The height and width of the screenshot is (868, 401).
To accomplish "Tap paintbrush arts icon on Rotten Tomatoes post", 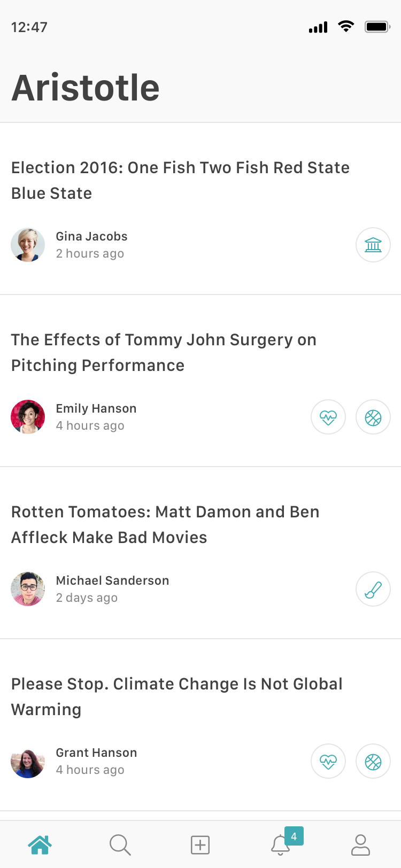I will (x=373, y=589).
